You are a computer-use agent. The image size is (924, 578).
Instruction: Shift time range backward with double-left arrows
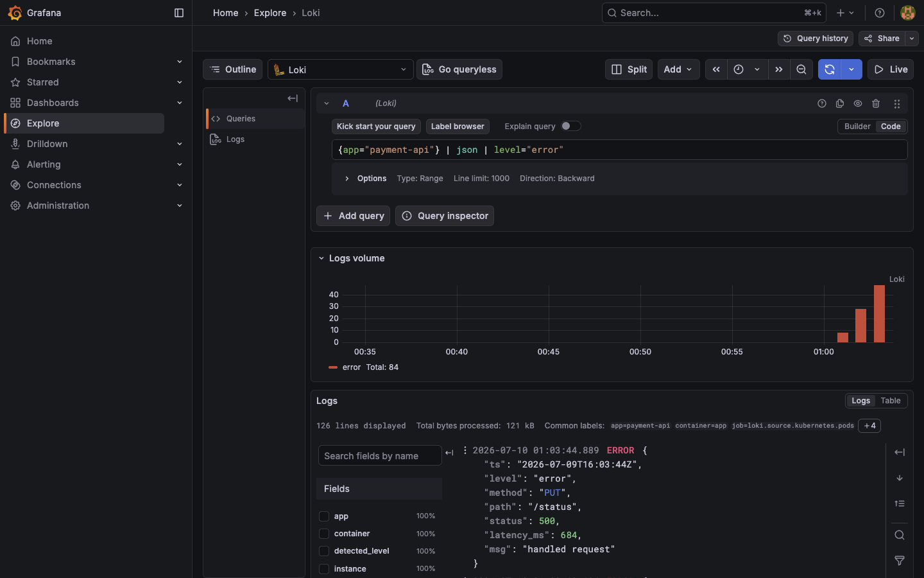716,69
